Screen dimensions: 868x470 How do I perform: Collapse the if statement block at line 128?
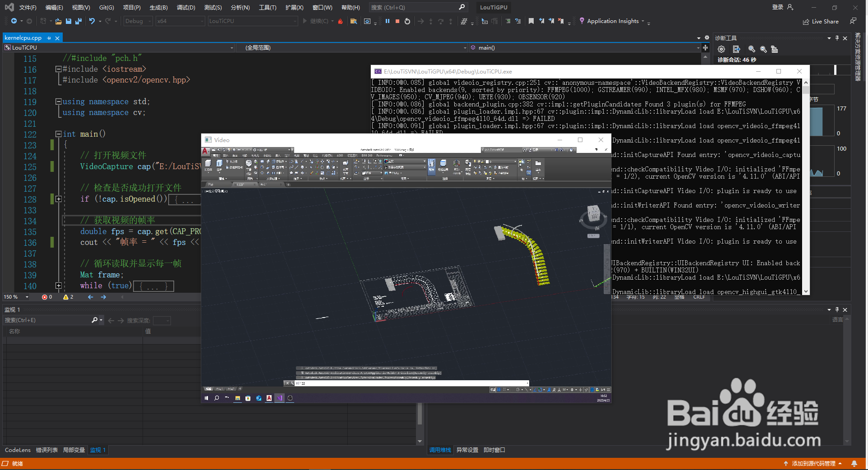(59, 199)
